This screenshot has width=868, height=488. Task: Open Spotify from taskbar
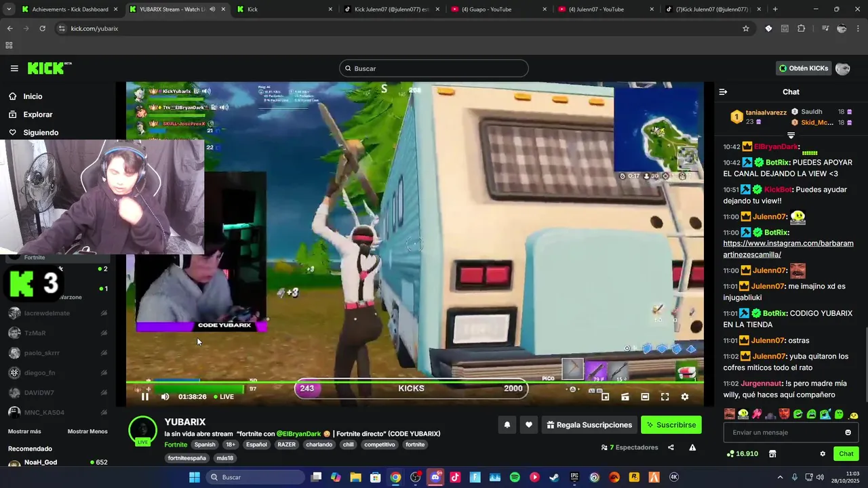[x=515, y=477]
